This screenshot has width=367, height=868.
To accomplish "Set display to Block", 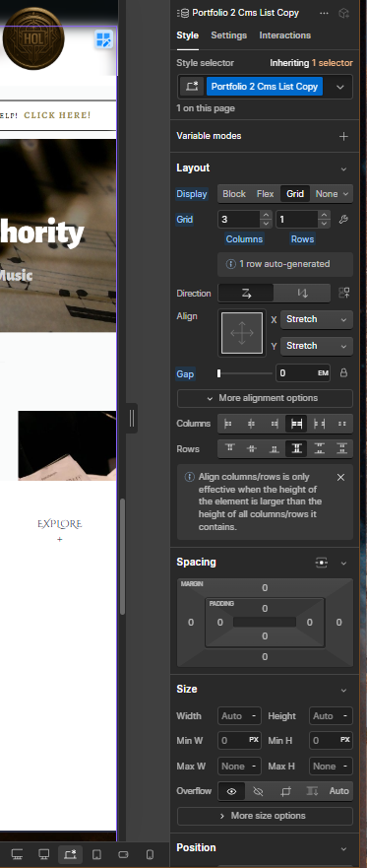I will coord(234,194).
